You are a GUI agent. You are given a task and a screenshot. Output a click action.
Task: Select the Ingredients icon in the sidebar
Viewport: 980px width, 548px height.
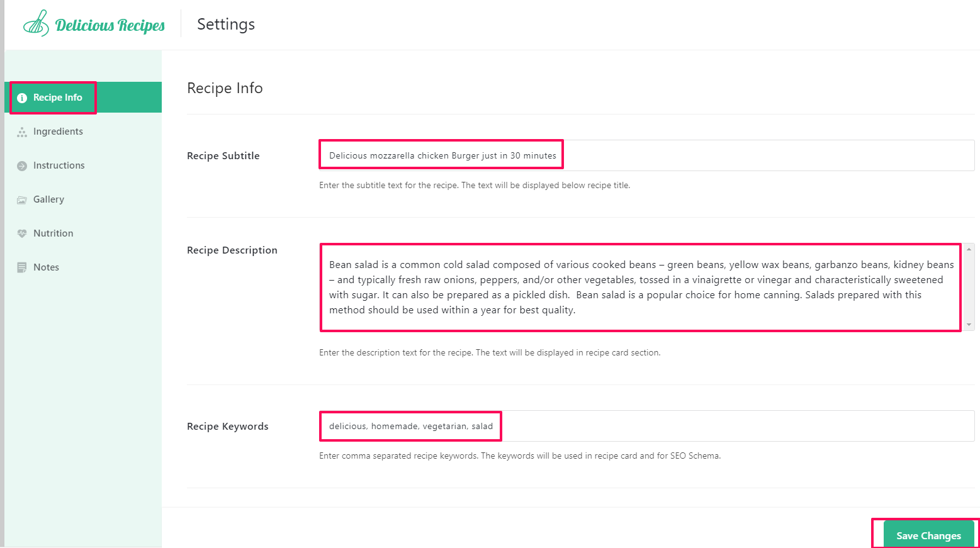point(22,131)
